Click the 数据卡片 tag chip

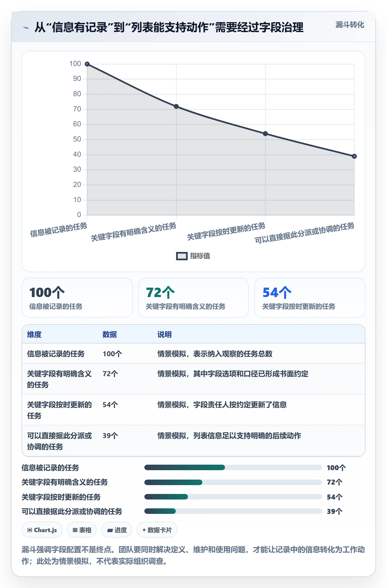click(157, 530)
